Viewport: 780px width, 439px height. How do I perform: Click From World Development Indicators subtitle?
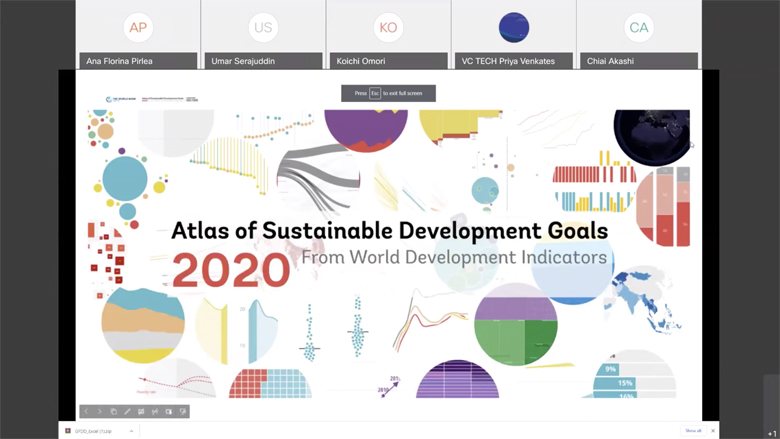(x=454, y=258)
